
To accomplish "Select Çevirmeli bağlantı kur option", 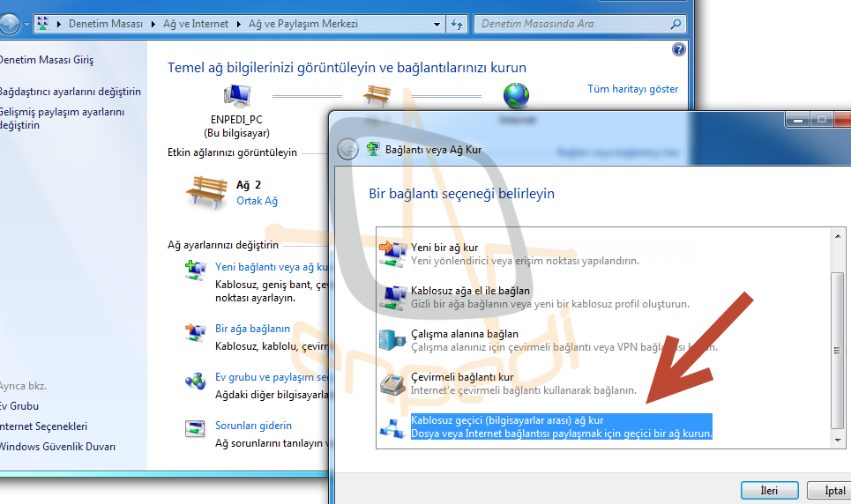I will coord(462,377).
